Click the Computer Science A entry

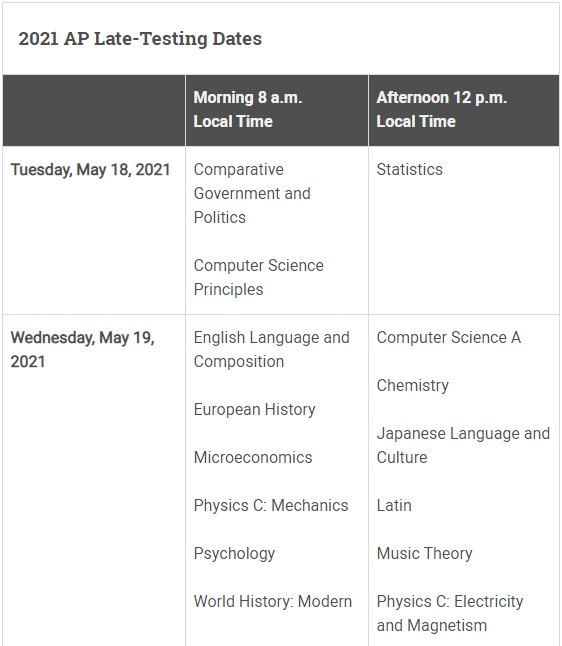click(449, 337)
